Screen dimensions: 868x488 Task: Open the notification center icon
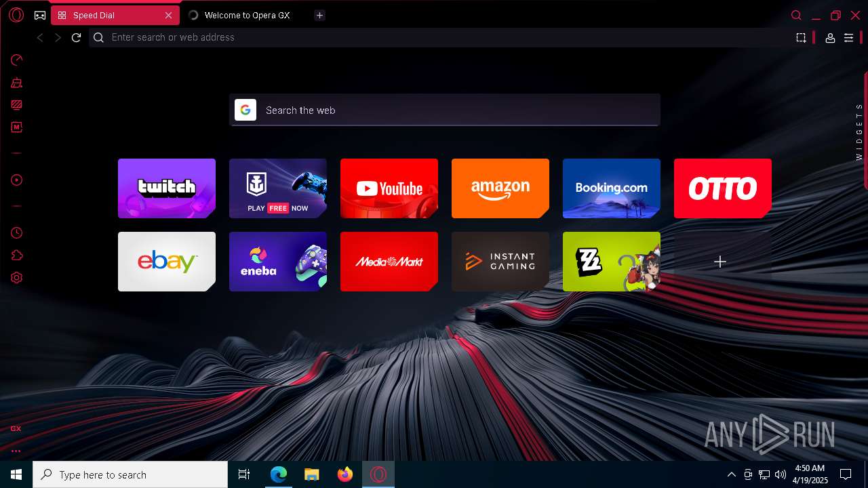click(x=846, y=474)
